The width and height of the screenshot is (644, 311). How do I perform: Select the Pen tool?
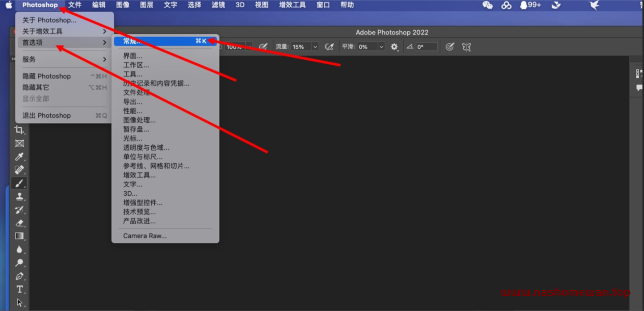click(19, 276)
